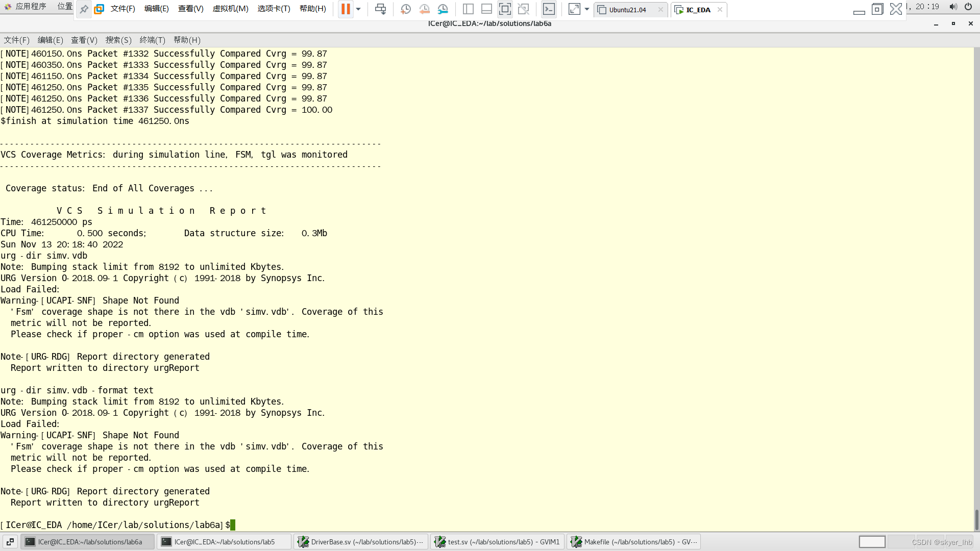Click the send Ctrl+Alt+Del icon
Screen dimensions: 980x551
pyautogui.click(x=380, y=9)
